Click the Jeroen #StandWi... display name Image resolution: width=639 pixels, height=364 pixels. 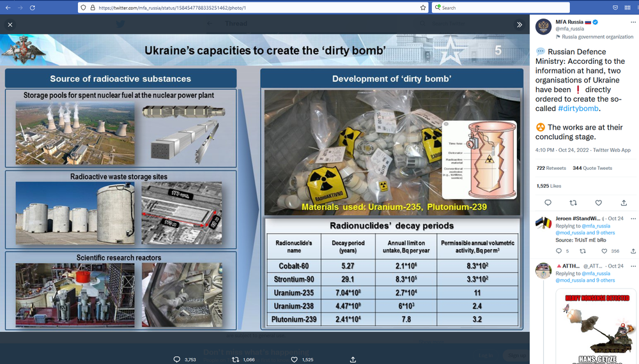[578, 218]
